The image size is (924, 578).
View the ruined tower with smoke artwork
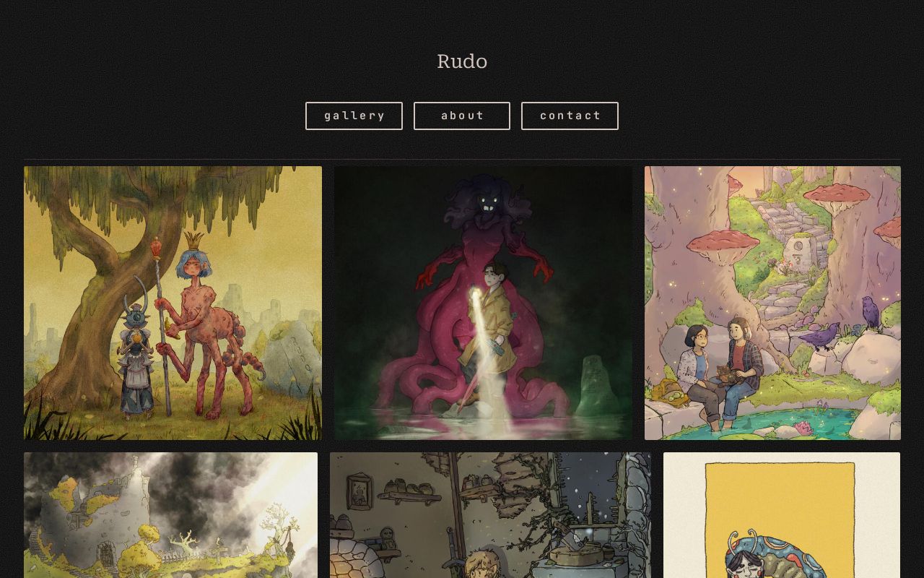click(x=170, y=515)
